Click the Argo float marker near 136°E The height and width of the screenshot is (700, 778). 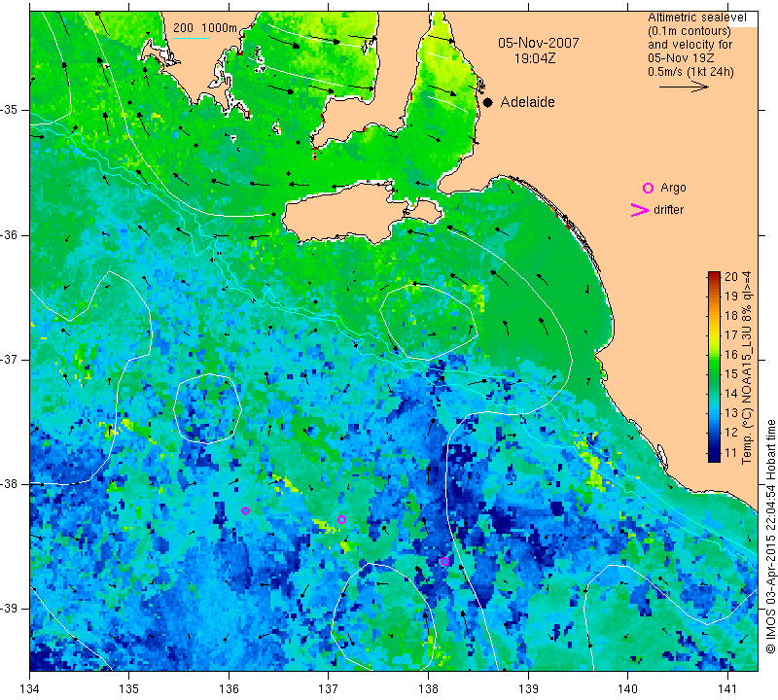click(x=245, y=511)
